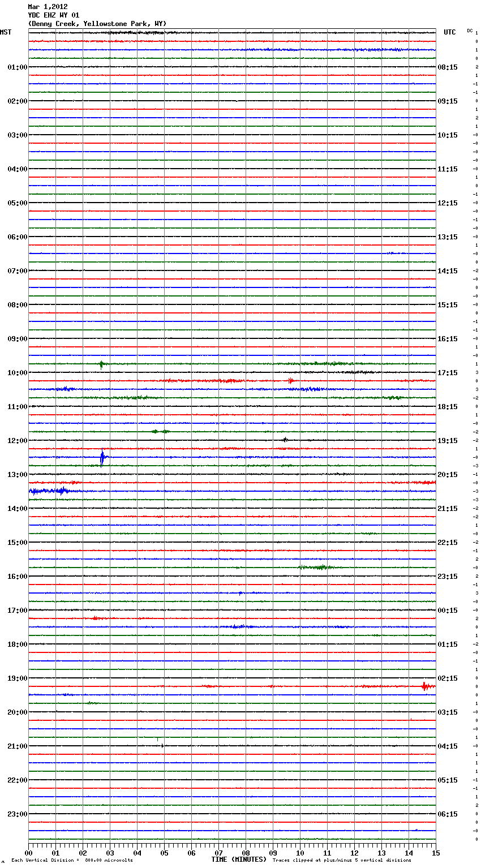Click the "04:00" MST time label

[x=18, y=169]
